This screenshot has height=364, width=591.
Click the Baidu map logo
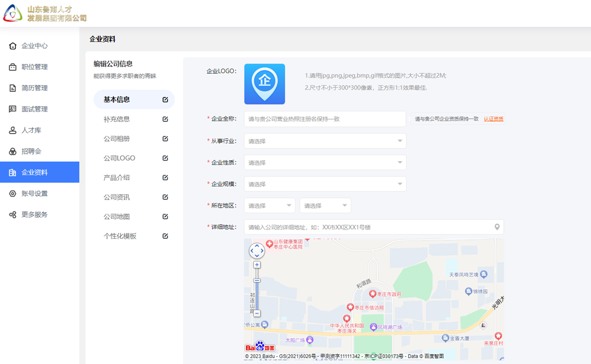(x=260, y=347)
